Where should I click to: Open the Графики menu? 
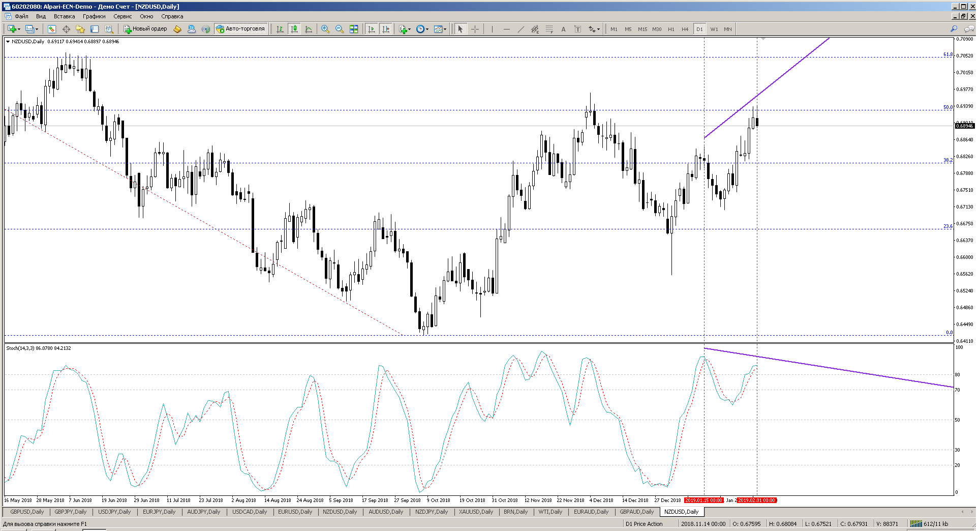pos(94,16)
